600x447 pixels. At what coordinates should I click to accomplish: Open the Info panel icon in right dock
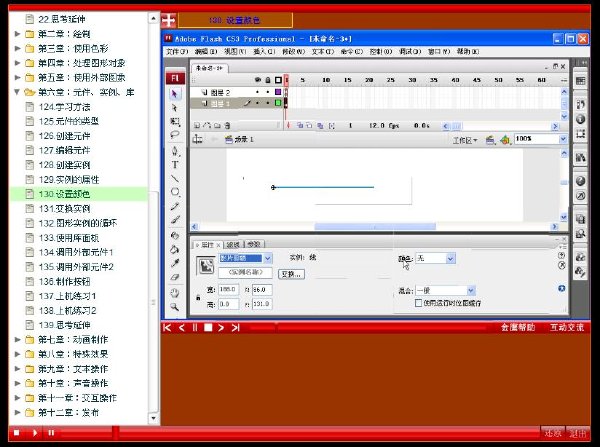[580, 119]
